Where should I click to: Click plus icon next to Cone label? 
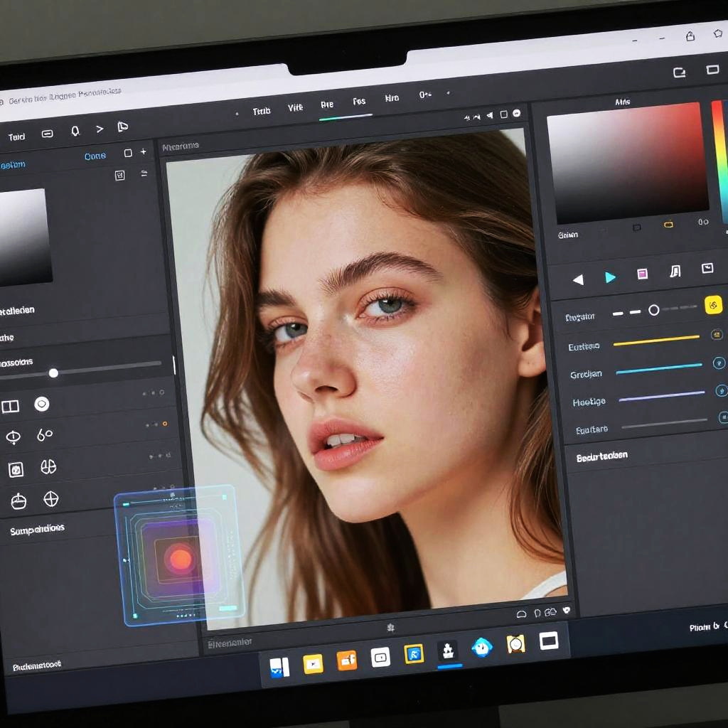[144, 152]
